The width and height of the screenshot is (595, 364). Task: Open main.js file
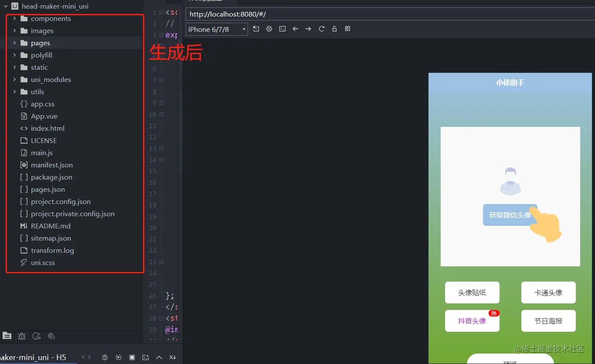click(x=42, y=153)
